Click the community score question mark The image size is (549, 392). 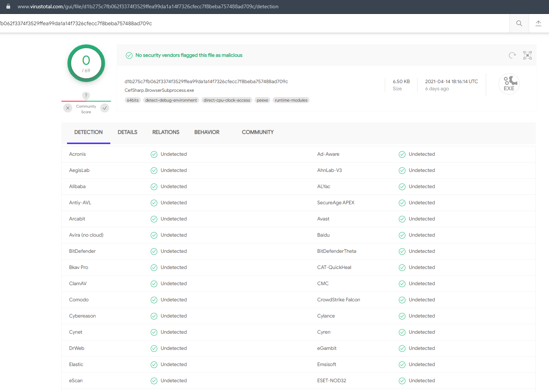[x=86, y=96]
